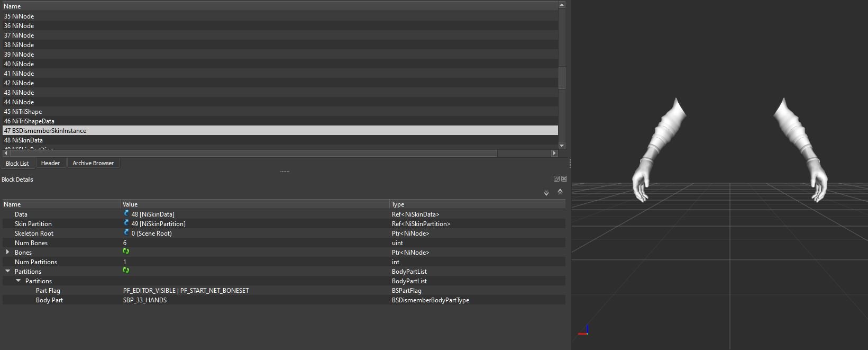Image resolution: width=868 pixels, height=350 pixels.
Task: Select block 41 NiNode
Action: tap(280, 73)
